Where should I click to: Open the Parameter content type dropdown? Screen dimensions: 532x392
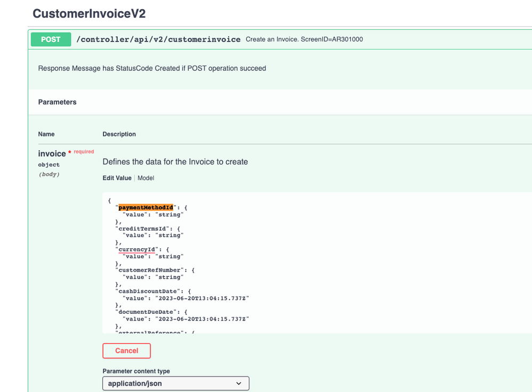pyautogui.click(x=176, y=383)
